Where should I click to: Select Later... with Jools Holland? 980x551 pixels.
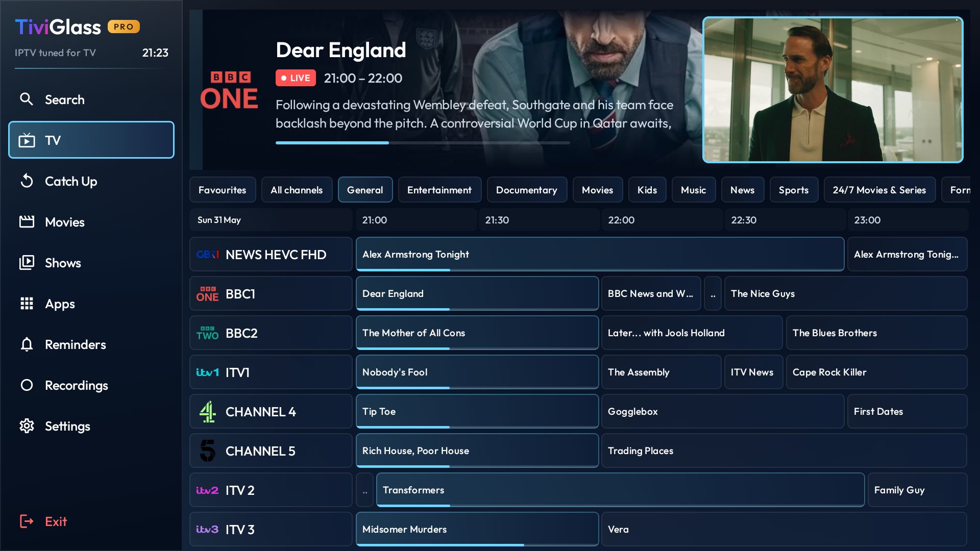point(692,333)
